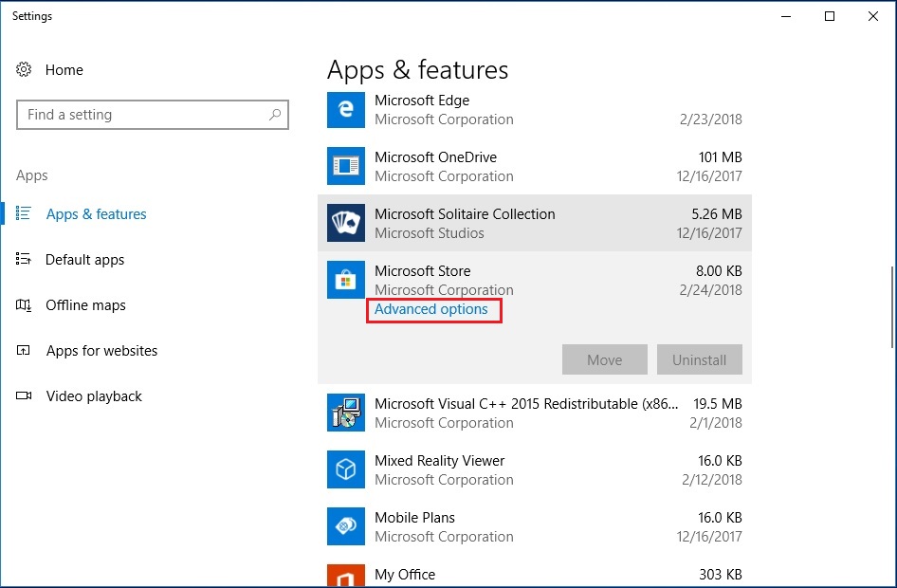The height and width of the screenshot is (588, 897).
Task: Click the Microsoft Edge app icon
Action: 345,109
